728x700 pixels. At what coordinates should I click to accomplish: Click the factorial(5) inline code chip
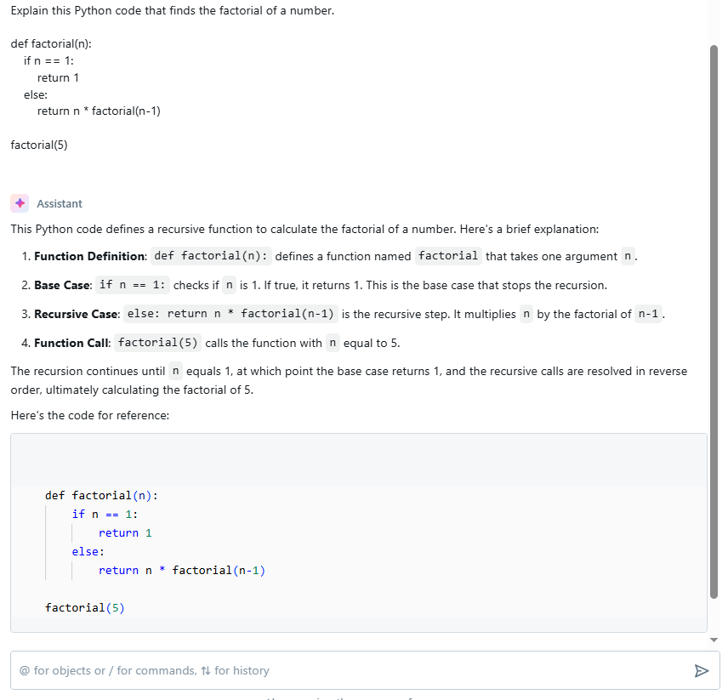tap(157, 342)
